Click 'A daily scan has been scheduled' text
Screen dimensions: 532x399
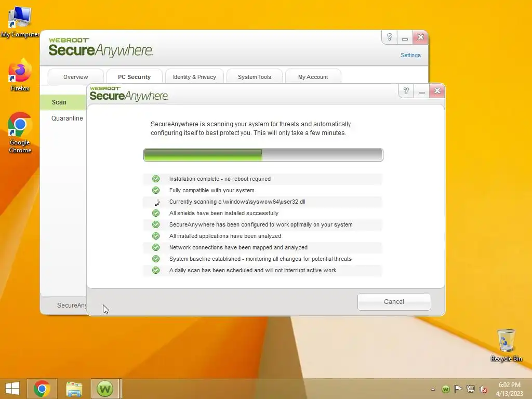252,270
